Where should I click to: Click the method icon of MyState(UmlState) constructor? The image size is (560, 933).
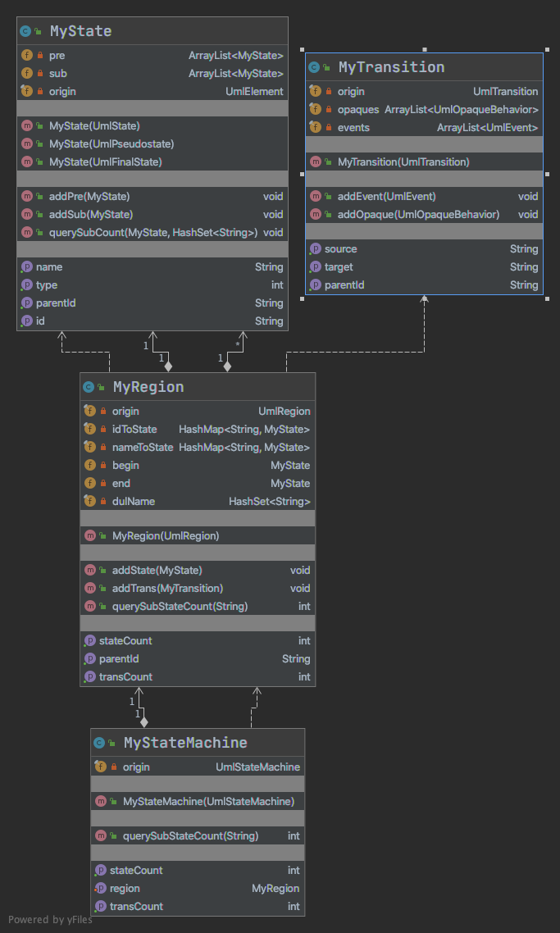(x=27, y=126)
